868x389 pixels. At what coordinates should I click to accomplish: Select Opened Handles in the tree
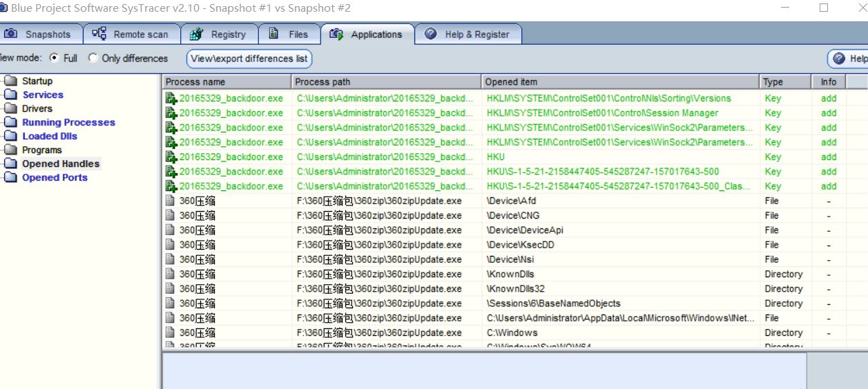61,164
